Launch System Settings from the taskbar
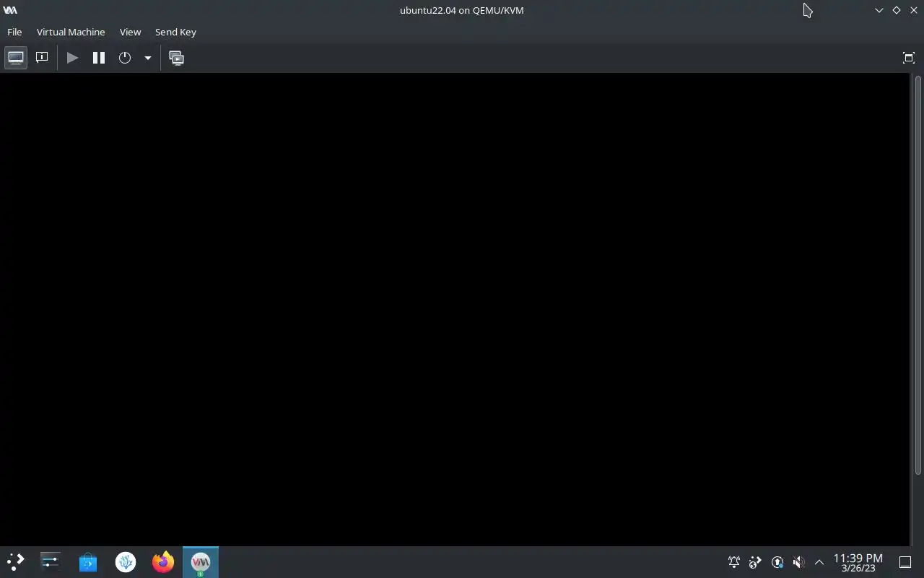924x578 pixels. pos(51,562)
